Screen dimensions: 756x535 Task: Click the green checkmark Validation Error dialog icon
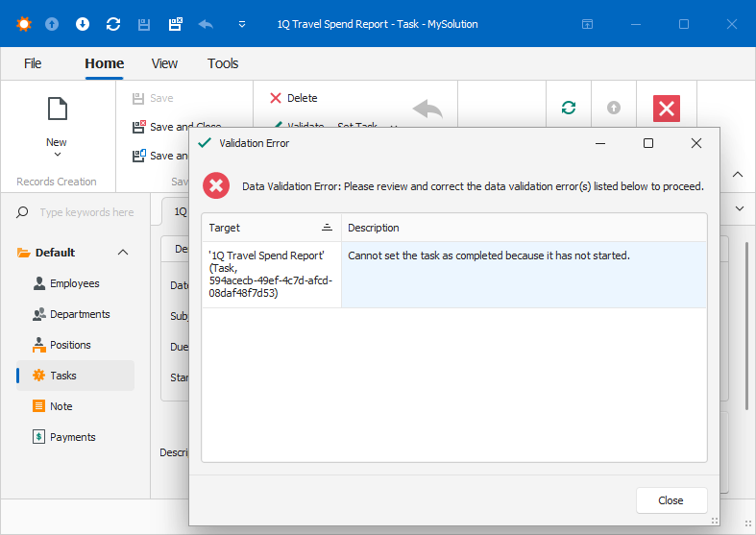(205, 143)
